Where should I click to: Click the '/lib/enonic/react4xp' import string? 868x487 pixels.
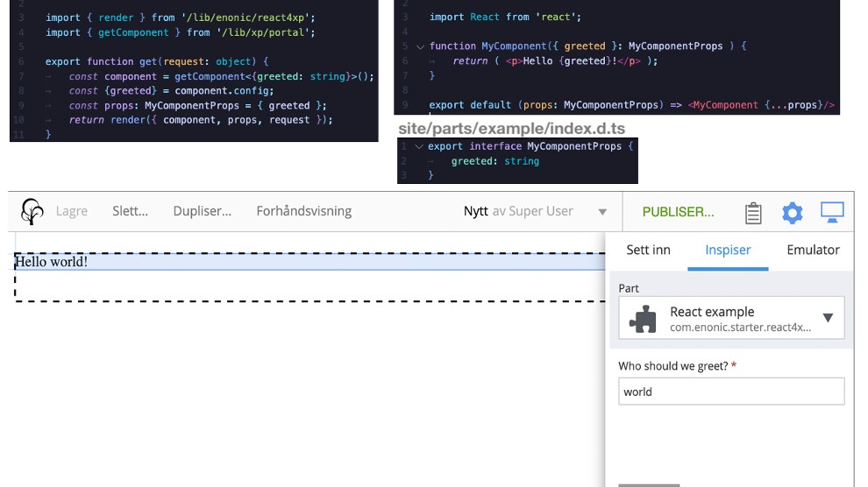click(x=245, y=18)
